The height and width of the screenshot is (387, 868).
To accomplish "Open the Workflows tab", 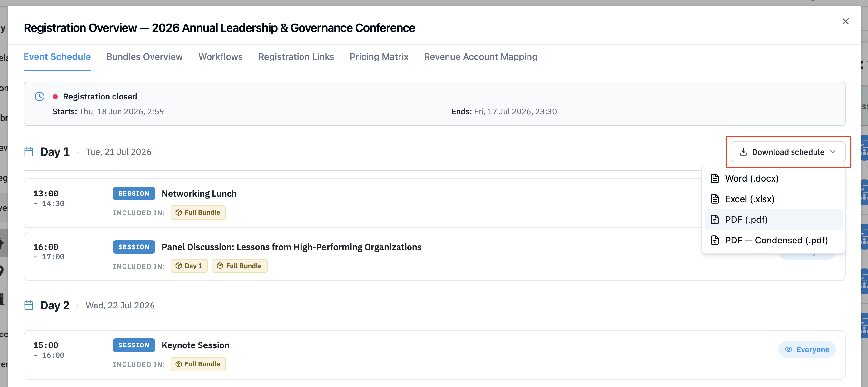I will coord(220,57).
